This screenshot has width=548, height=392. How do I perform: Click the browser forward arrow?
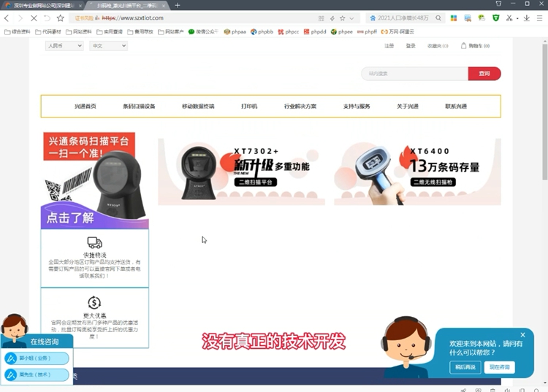pyautogui.click(x=20, y=18)
